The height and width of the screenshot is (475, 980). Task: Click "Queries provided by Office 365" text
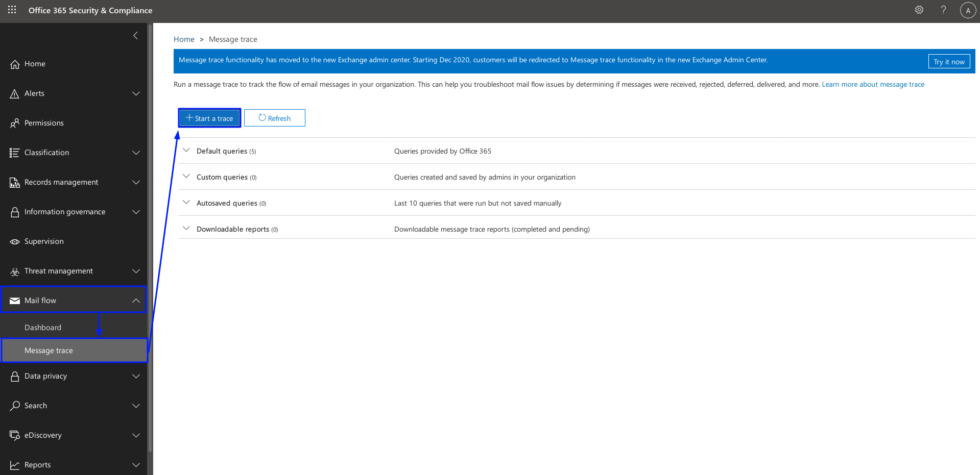[x=443, y=151]
